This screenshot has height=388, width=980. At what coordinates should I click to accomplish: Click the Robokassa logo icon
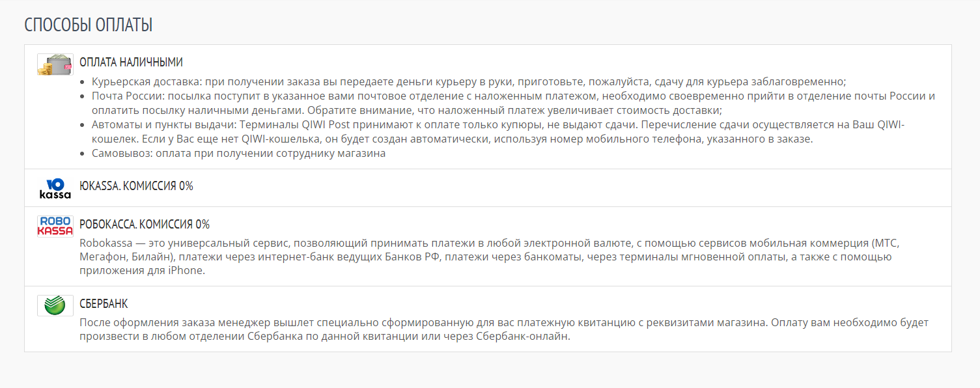[55, 227]
